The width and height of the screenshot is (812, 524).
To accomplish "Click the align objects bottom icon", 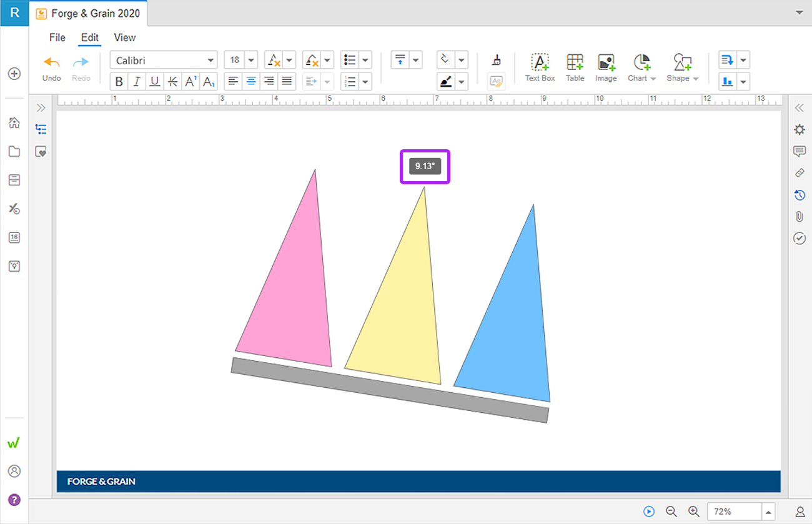I will (727, 81).
